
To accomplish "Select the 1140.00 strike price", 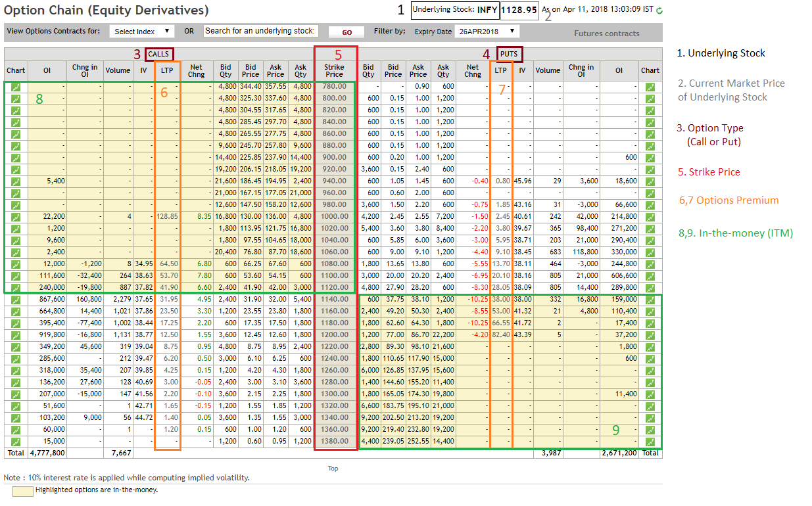I will click(x=335, y=300).
